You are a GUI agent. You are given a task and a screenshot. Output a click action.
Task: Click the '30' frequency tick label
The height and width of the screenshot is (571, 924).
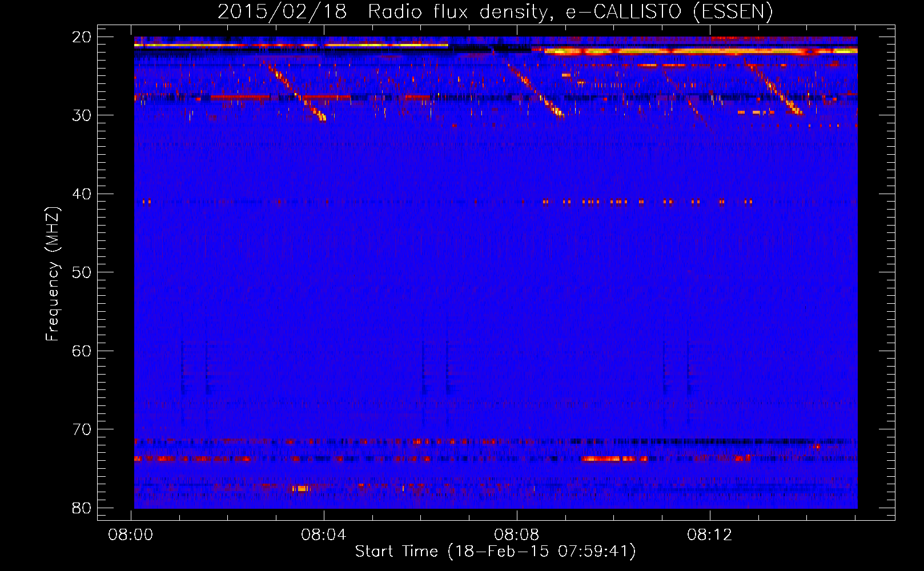(x=82, y=115)
